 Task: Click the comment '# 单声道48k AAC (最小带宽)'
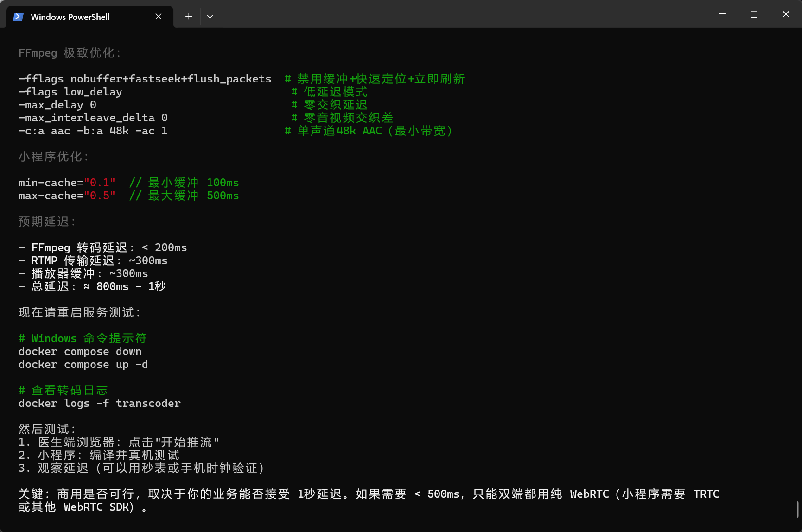pyautogui.click(x=369, y=131)
